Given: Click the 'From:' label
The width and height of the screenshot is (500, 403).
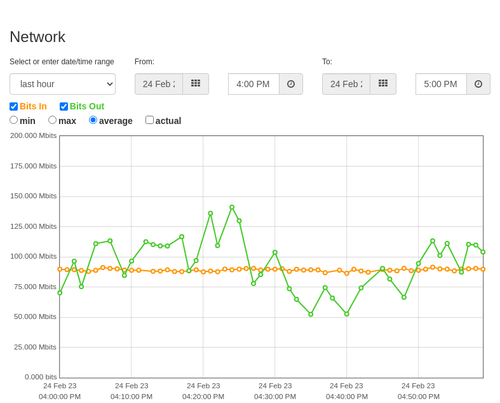Looking at the screenshot, I should pyautogui.click(x=144, y=62).
